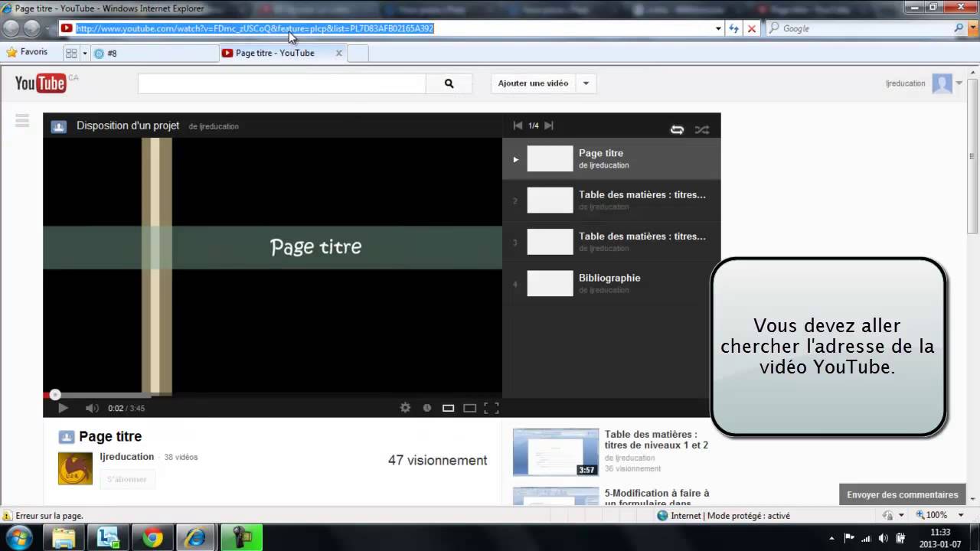Click Internet Explorer in the taskbar

click(197, 538)
